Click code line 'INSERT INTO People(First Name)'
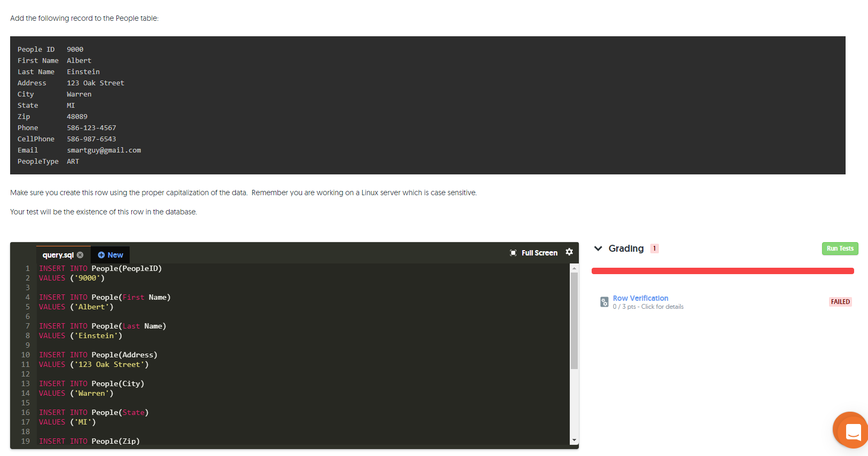Viewport: 868px width, 456px height. point(105,297)
